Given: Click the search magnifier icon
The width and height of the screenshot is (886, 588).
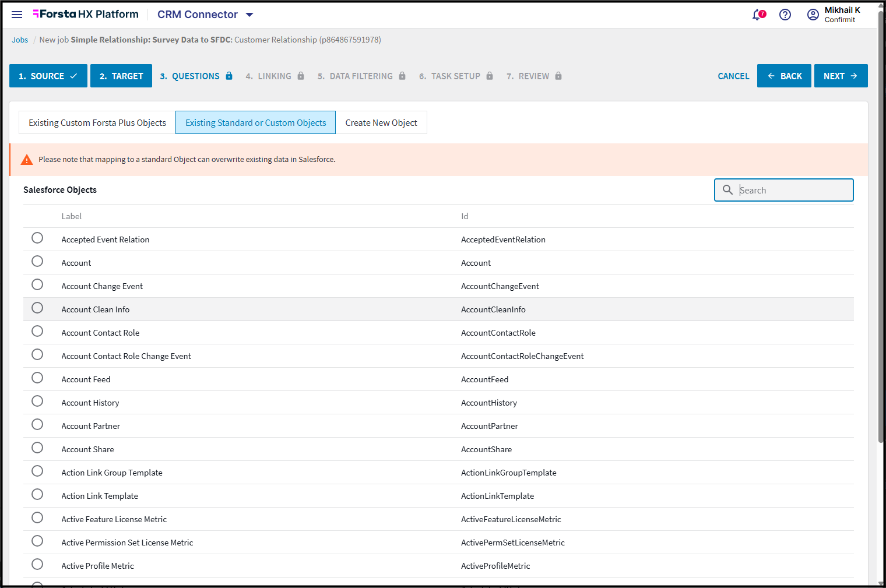Looking at the screenshot, I should click(x=727, y=190).
